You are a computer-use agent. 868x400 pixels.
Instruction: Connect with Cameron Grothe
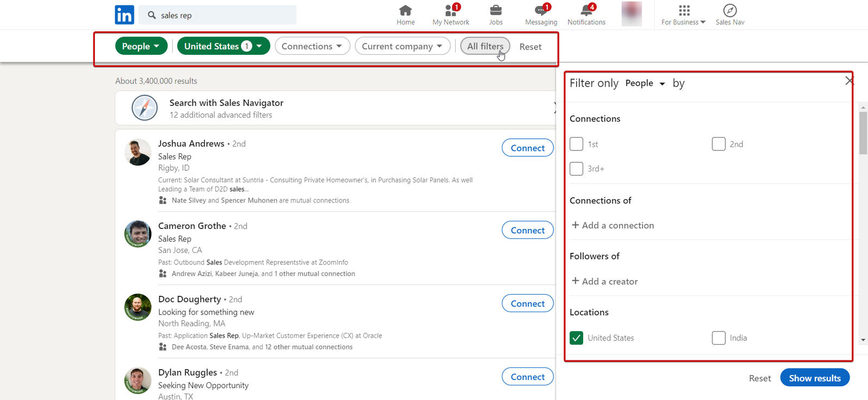pyautogui.click(x=528, y=230)
